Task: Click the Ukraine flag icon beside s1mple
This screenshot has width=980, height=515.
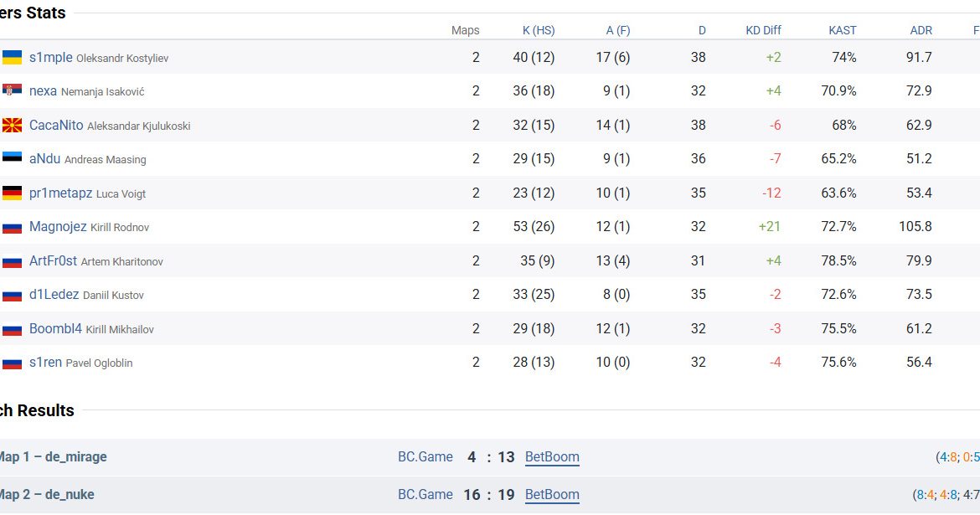Action: (x=12, y=58)
